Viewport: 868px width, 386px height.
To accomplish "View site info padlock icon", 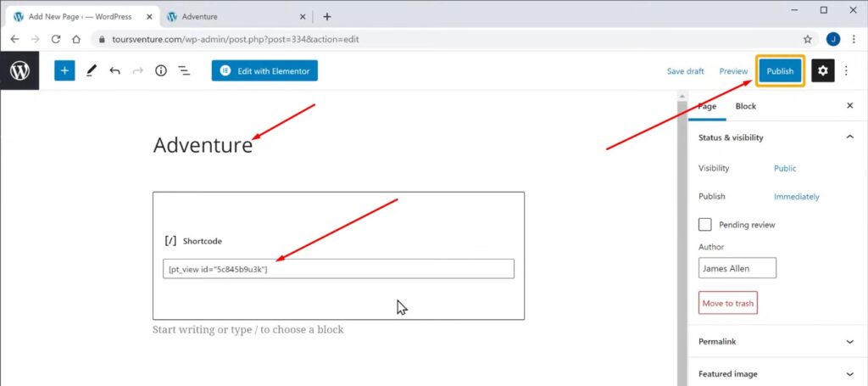I will click(101, 40).
